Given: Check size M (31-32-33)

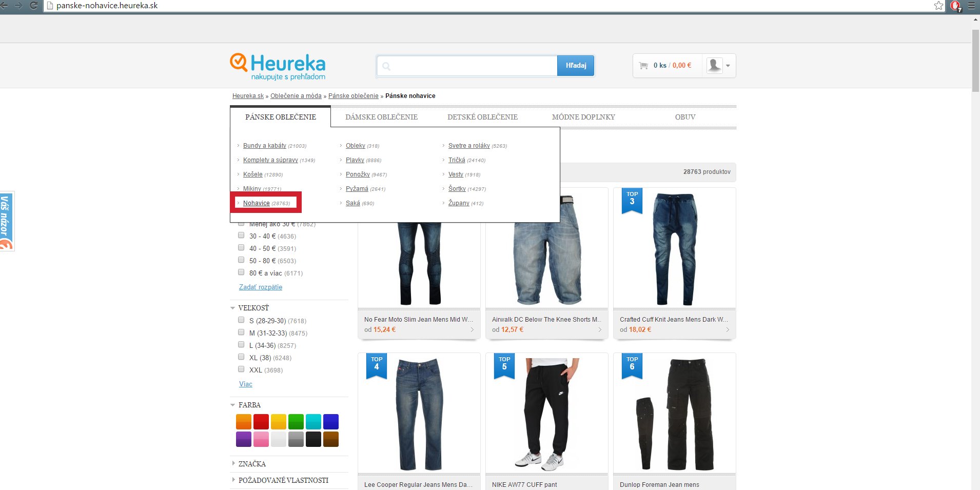Looking at the screenshot, I should (x=241, y=332).
